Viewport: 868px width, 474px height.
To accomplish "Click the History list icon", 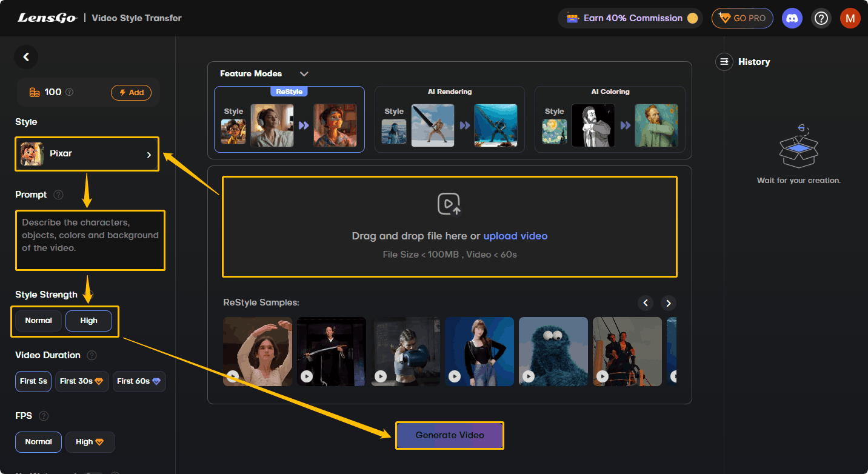I will pyautogui.click(x=724, y=62).
